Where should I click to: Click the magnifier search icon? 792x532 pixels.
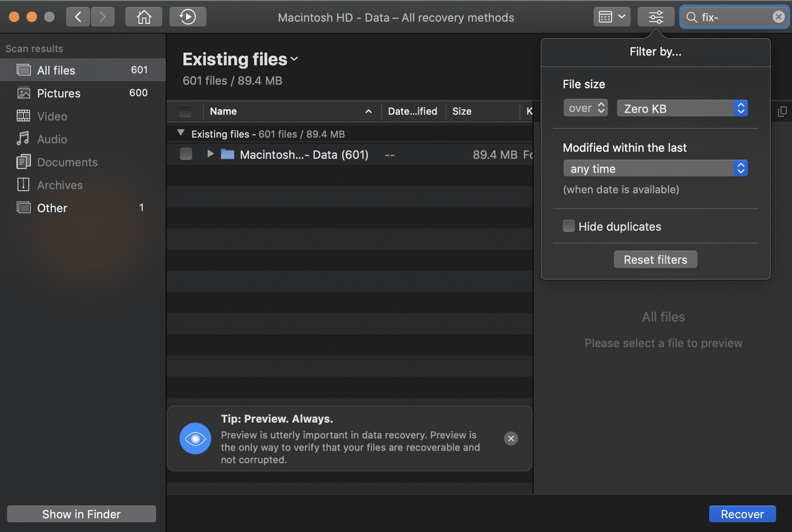click(692, 18)
